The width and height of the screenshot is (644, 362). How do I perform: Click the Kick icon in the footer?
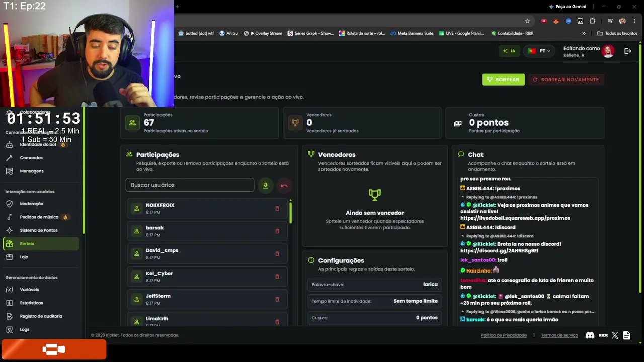coord(603,335)
